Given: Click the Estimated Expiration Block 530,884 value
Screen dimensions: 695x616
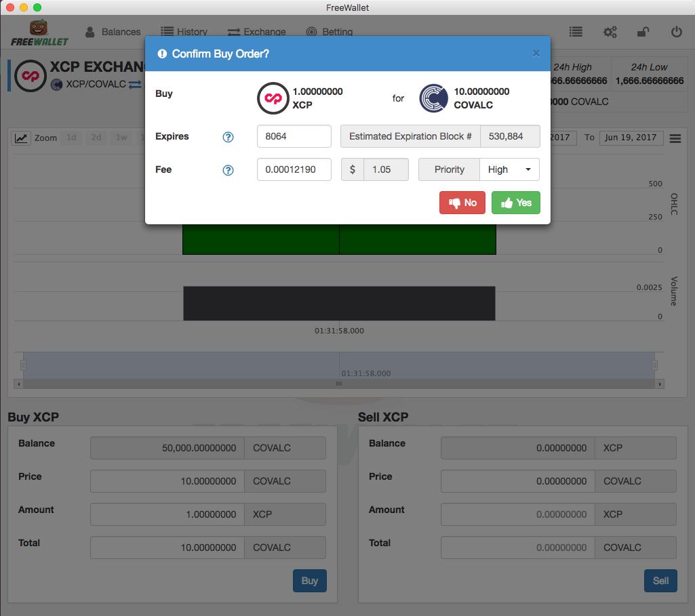Looking at the screenshot, I should pyautogui.click(x=510, y=136).
